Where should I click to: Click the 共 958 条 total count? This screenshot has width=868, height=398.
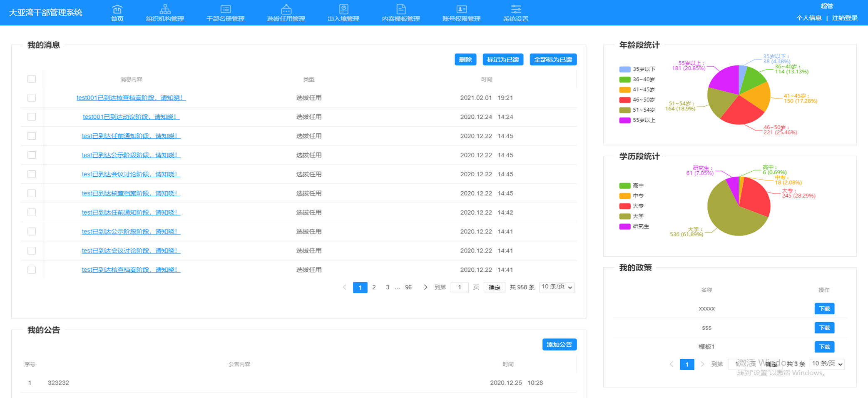click(x=522, y=287)
